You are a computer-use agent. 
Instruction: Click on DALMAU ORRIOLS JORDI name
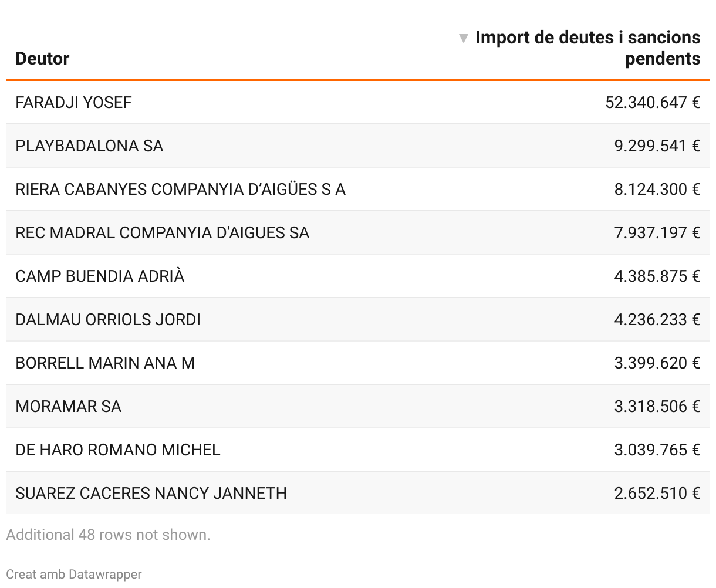coord(108,320)
